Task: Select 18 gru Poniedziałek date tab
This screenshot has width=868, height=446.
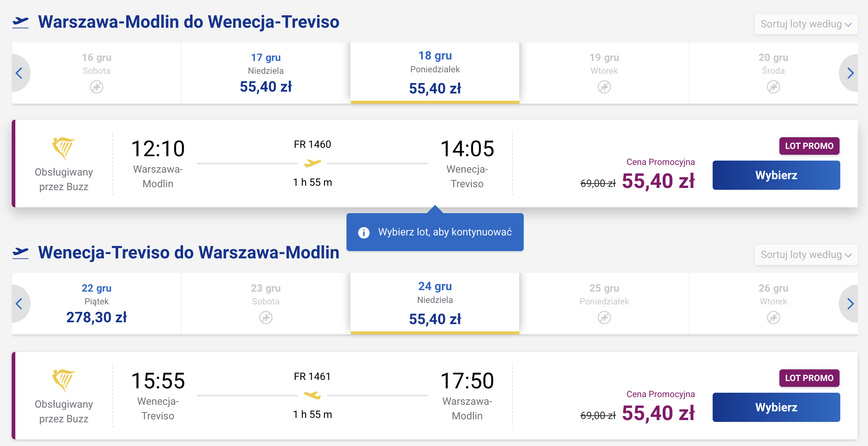Action: tap(435, 73)
